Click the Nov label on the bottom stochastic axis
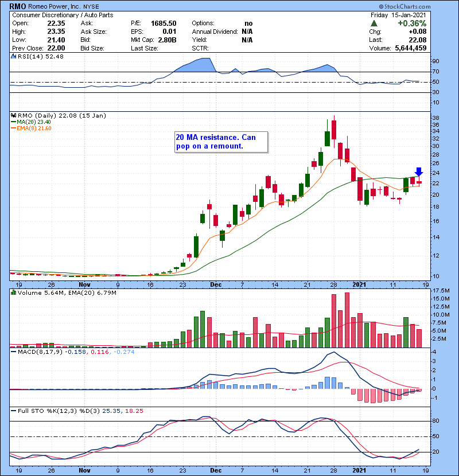The height and width of the screenshot is (476, 459). pos(84,470)
